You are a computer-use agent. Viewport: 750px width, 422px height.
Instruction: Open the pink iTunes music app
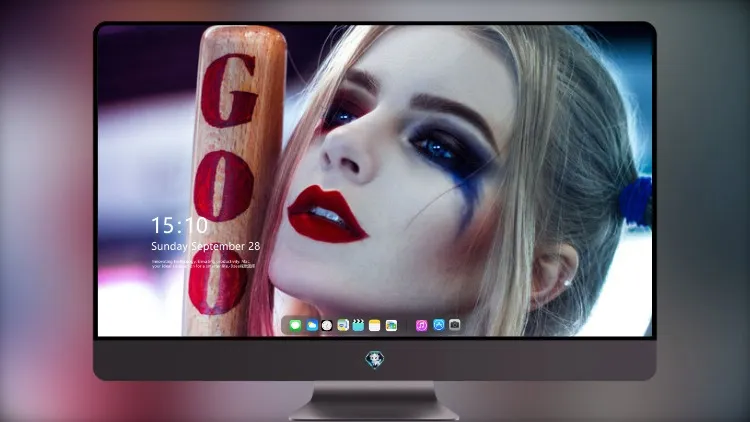tap(421, 325)
